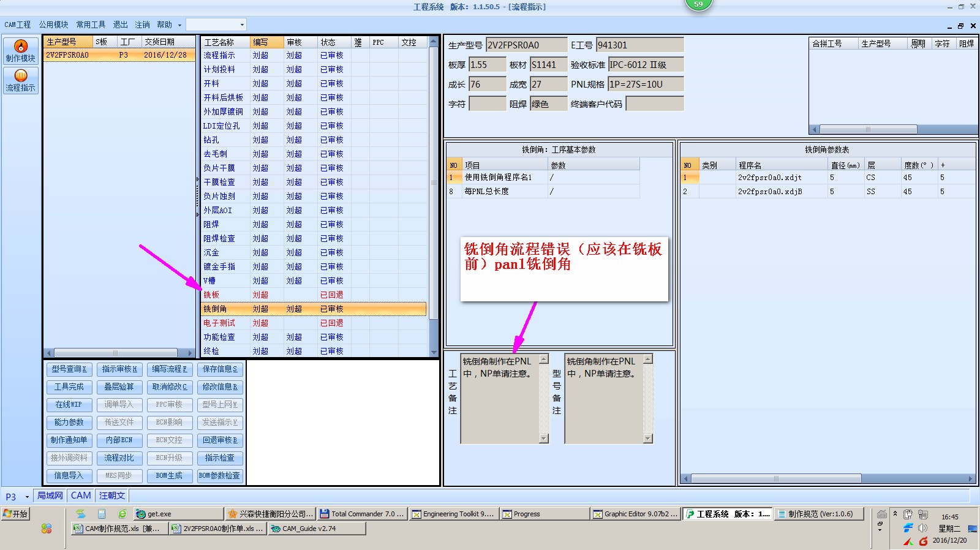Switch to Engineering Toolkit taskbar window

(454, 514)
